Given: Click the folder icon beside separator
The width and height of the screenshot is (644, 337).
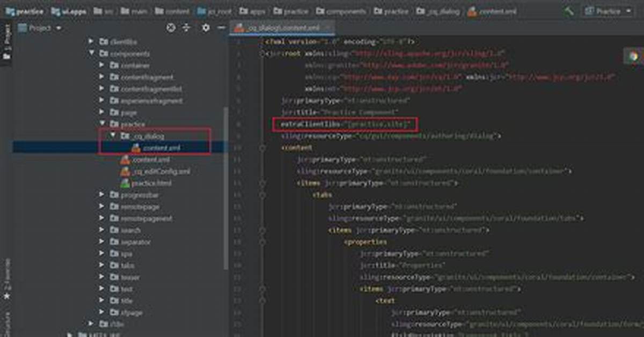Looking at the screenshot, I should (114, 242).
